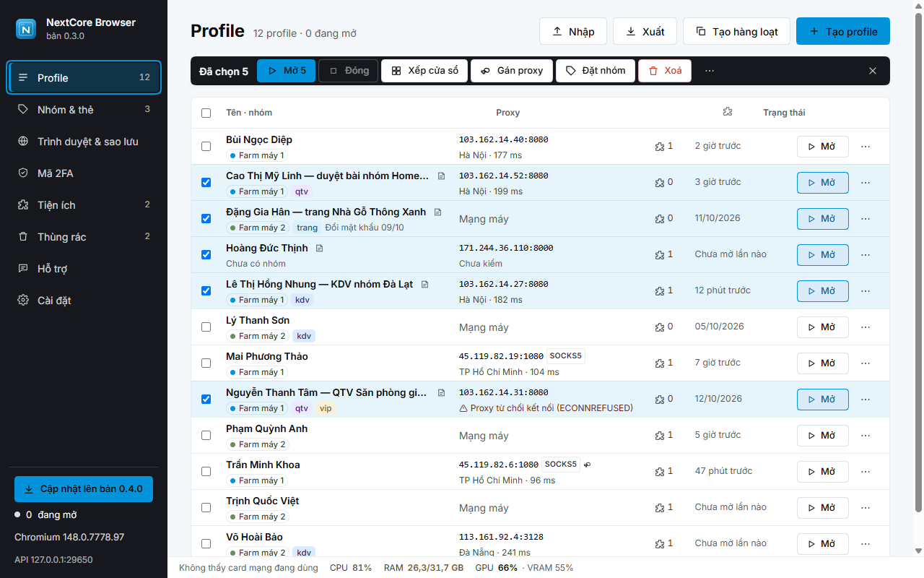This screenshot has height=578, width=924.
Task: Click the NextCore Browser logo
Action: point(26,29)
